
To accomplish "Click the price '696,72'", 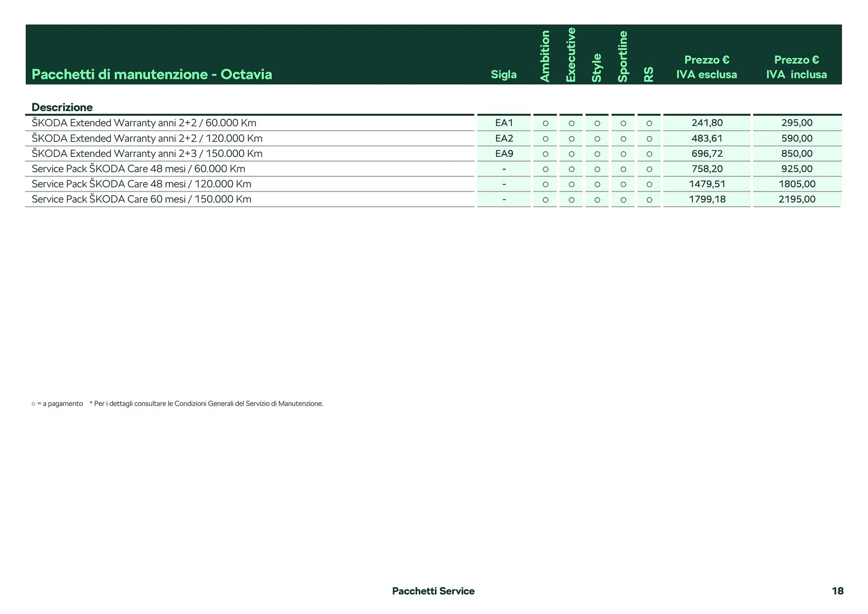I will click(x=707, y=153).
